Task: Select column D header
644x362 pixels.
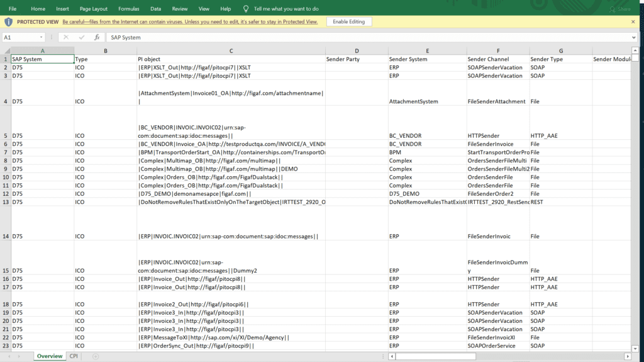Action: pos(357,51)
